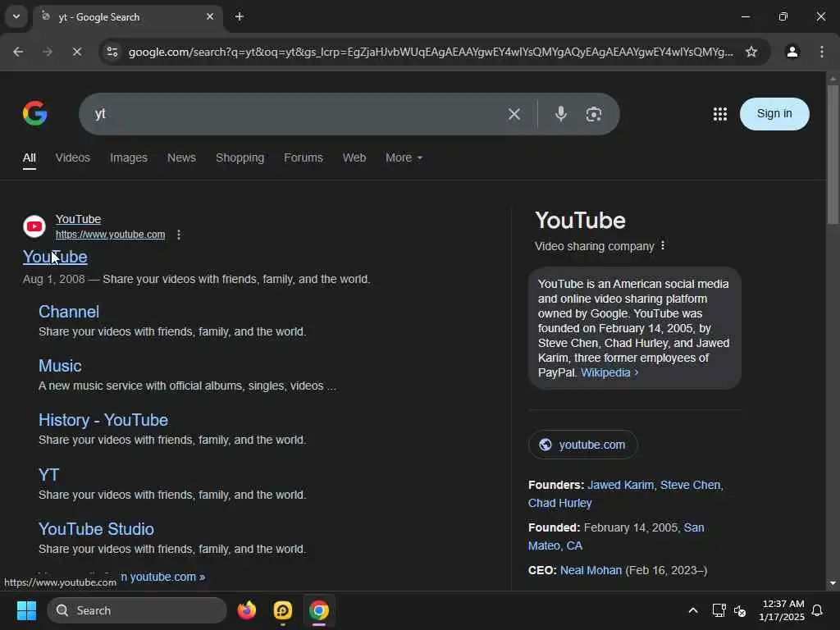Open the YouTube site name above the URL
The image size is (840, 630).
coord(78,219)
